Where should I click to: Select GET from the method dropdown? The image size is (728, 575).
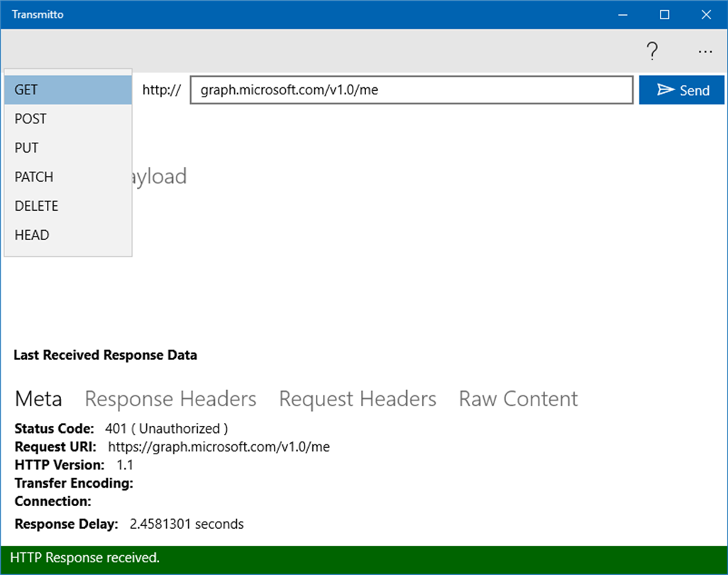68,90
